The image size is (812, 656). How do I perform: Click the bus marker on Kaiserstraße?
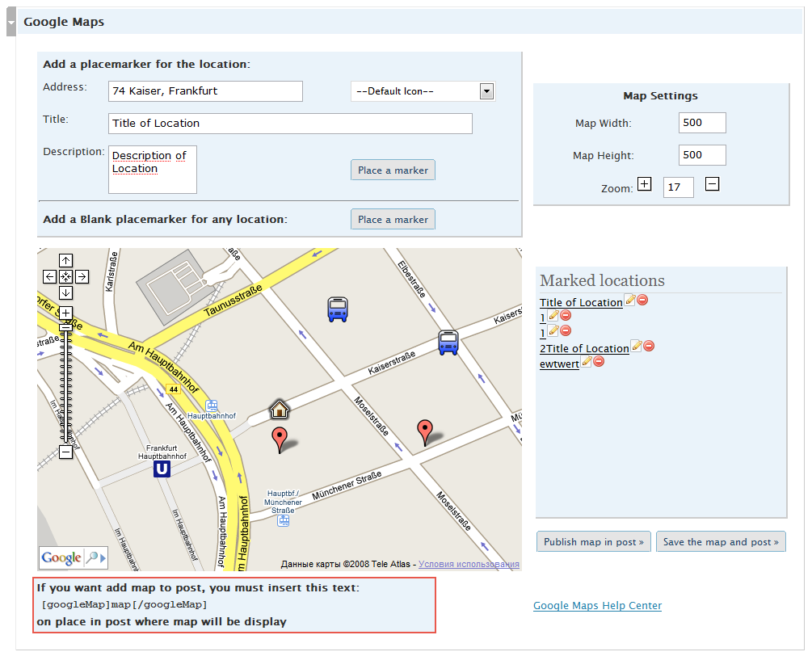(x=448, y=343)
